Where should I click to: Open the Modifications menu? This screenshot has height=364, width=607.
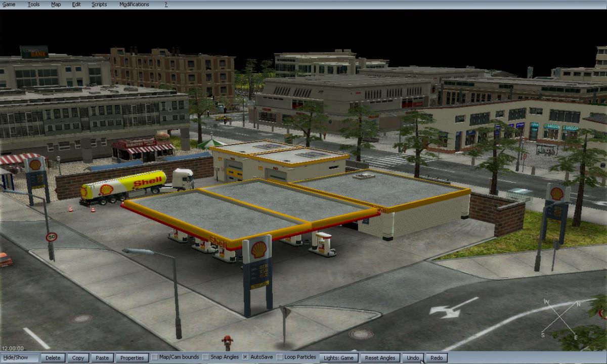coord(134,5)
